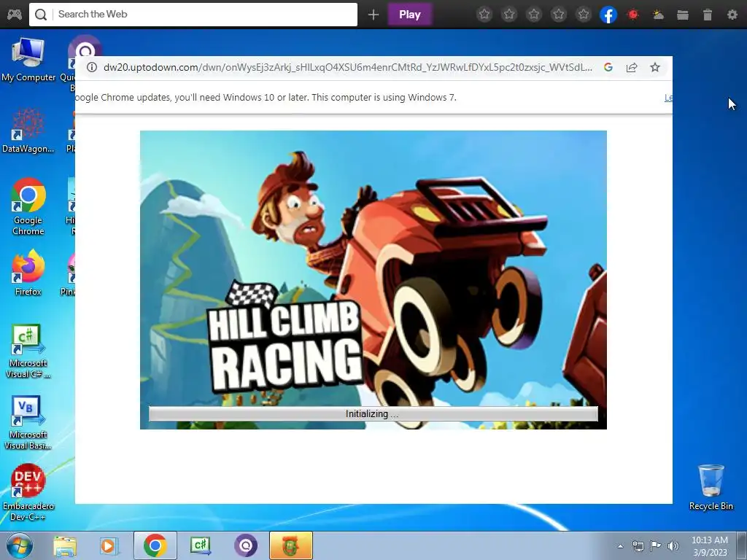Switch to Hill Climb installer taskbar button
747x560 pixels.
(291, 545)
